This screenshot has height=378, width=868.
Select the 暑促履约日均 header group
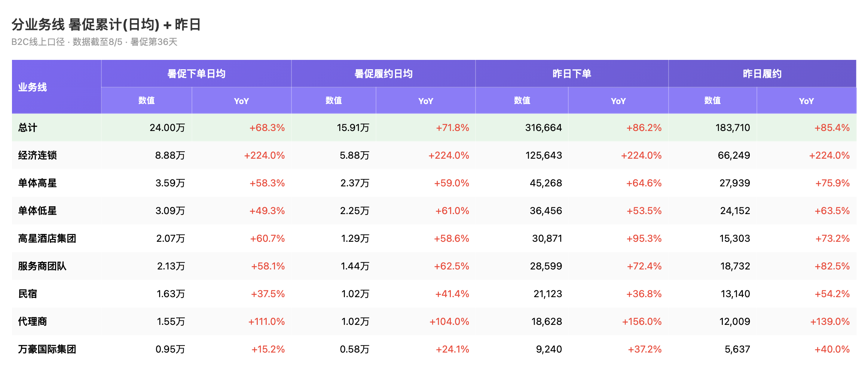point(383,74)
